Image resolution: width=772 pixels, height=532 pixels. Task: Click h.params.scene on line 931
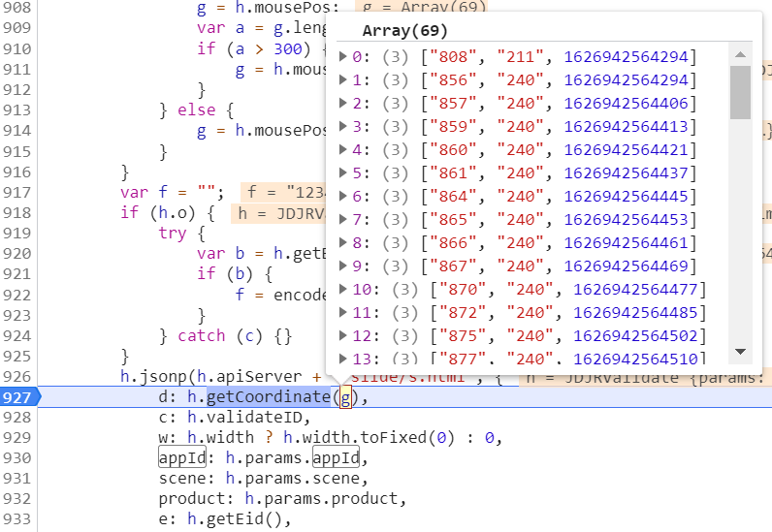point(293,479)
